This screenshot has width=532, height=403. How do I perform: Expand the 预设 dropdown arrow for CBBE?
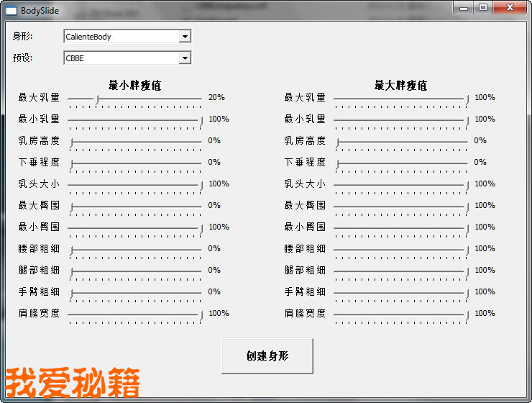pos(185,58)
